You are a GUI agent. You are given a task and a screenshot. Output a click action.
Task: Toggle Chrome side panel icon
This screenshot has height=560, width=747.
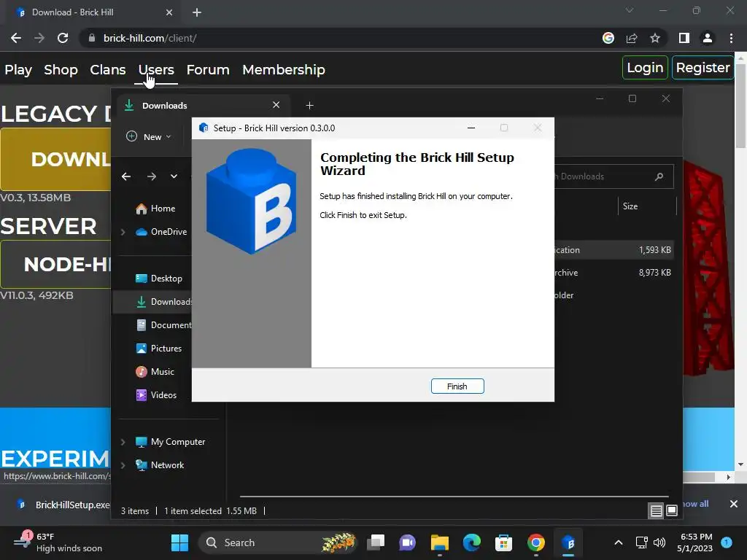click(684, 38)
